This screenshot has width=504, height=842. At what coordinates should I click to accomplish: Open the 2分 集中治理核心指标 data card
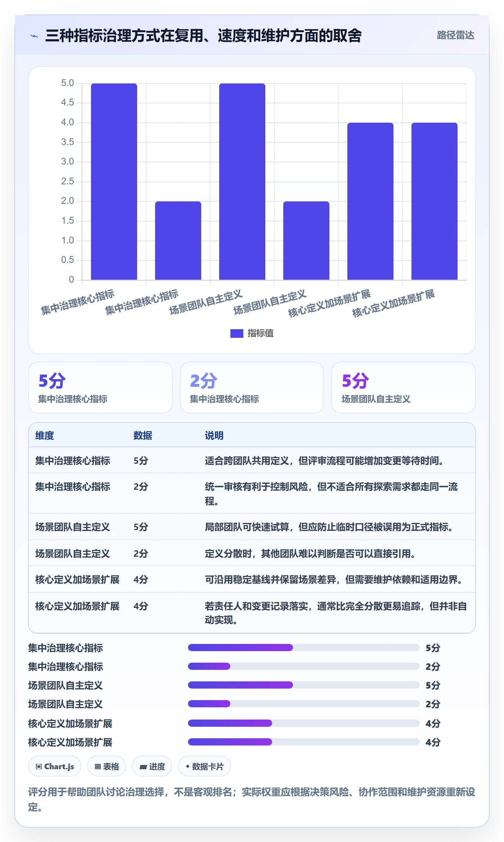click(x=252, y=388)
